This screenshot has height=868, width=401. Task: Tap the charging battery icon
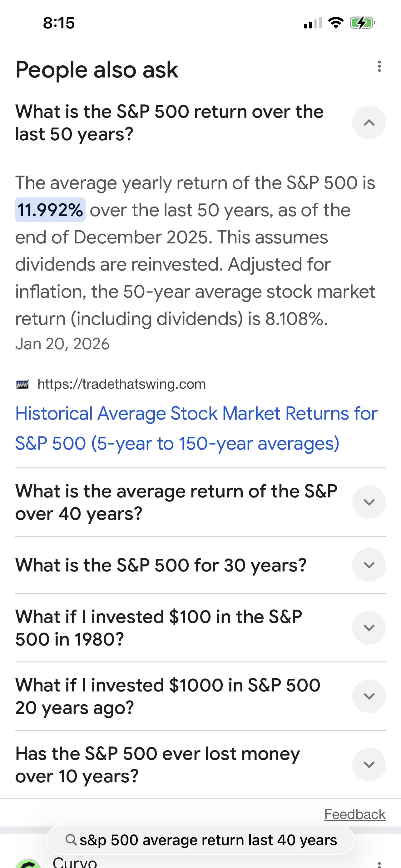362,23
